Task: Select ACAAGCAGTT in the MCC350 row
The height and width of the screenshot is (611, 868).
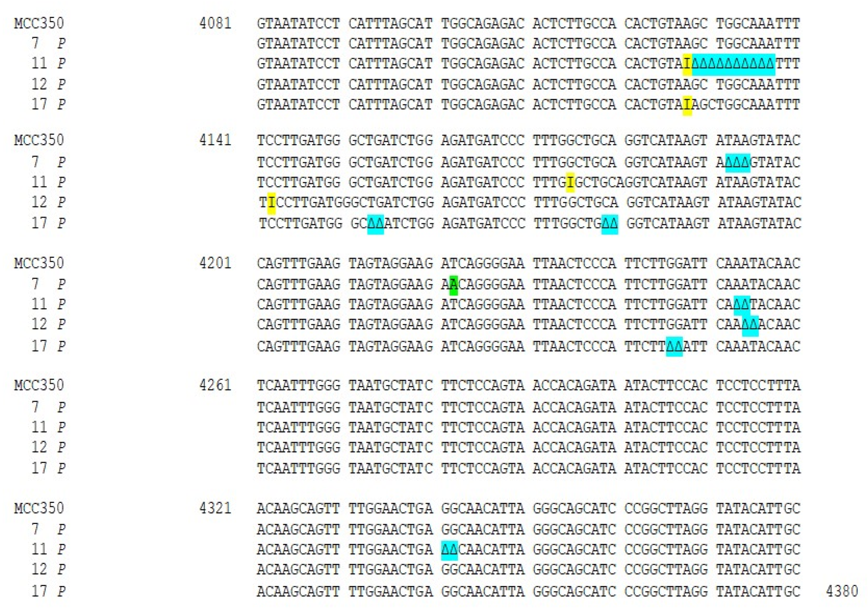Action: coord(298,508)
